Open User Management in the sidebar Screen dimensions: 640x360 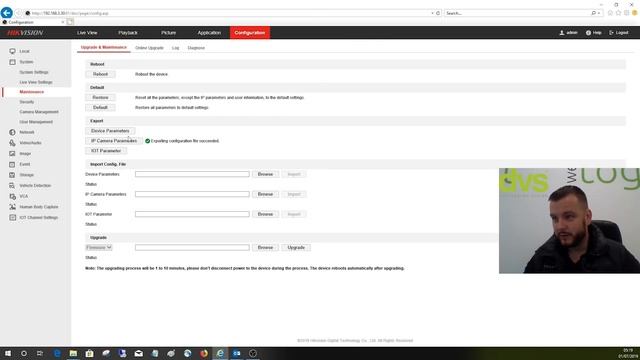click(36, 122)
